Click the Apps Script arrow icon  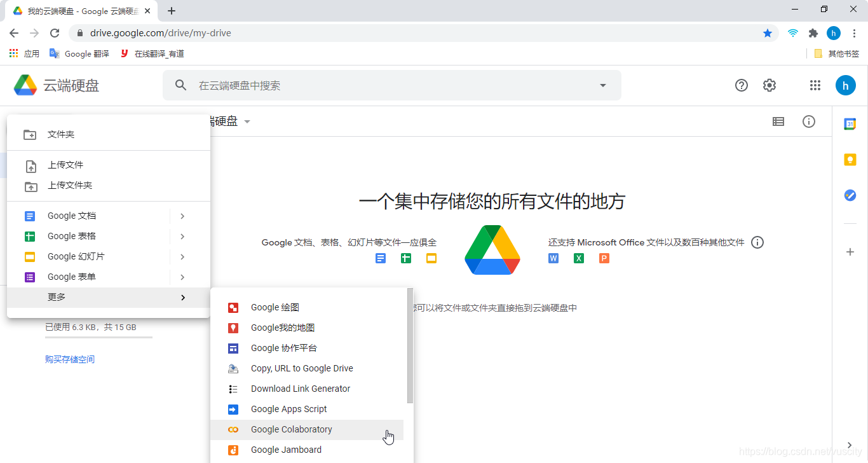pyautogui.click(x=233, y=410)
